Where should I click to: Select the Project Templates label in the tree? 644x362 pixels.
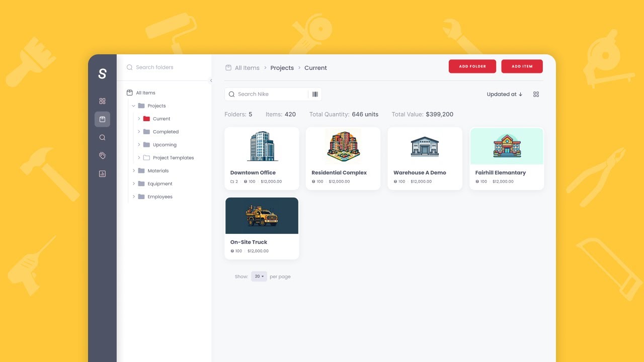click(173, 158)
